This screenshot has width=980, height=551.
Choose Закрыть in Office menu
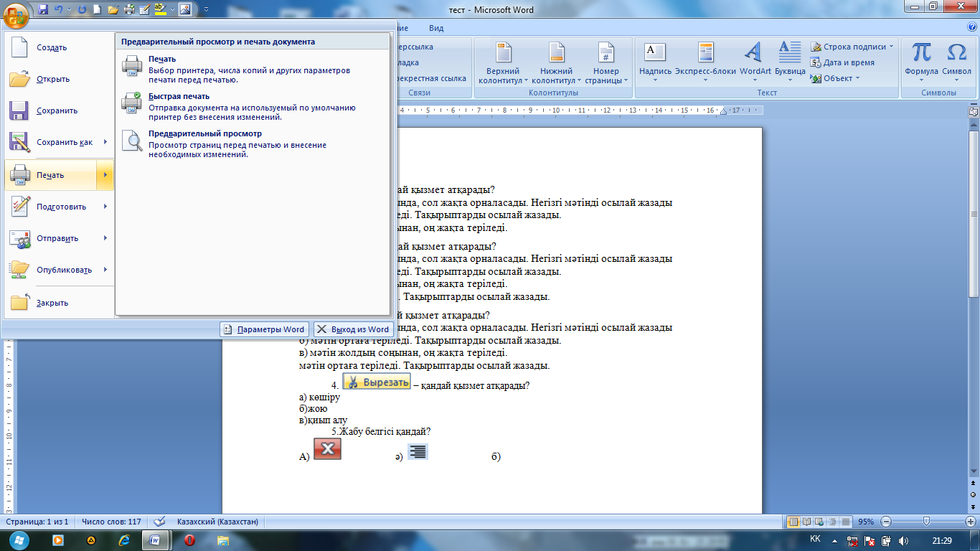click(x=59, y=303)
